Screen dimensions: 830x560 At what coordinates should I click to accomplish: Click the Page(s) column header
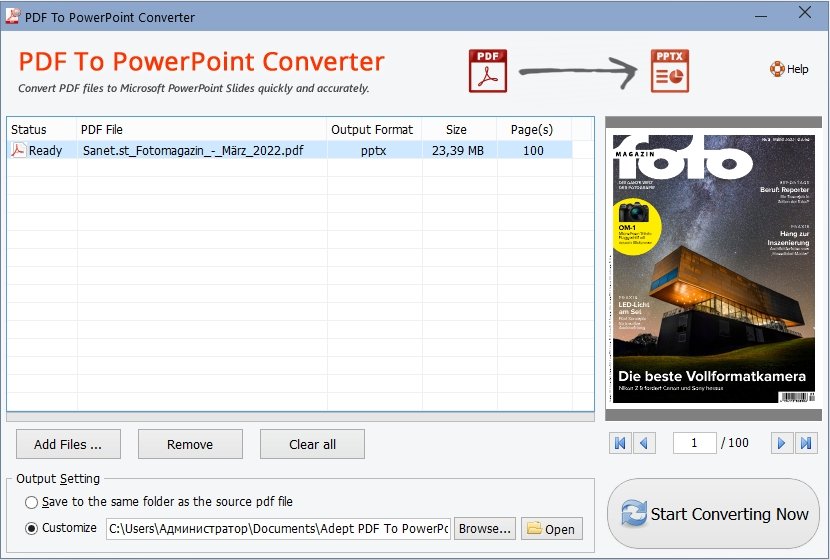pyautogui.click(x=534, y=130)
